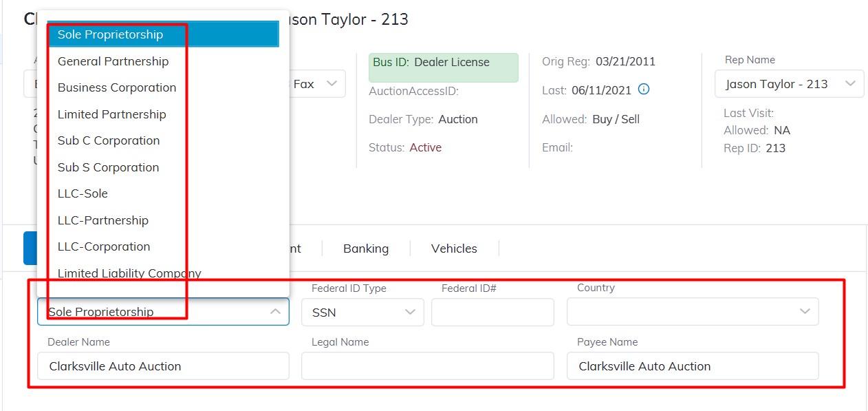Screen dimensions: 868x411
Task: Choose Limited Liability Company option
Action: 129,273
